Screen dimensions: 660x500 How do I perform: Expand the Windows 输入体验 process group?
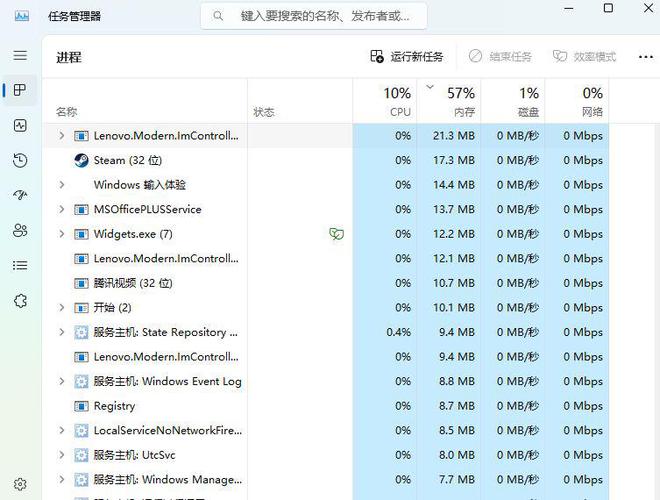pyautogui.click(x=61, y=185)
